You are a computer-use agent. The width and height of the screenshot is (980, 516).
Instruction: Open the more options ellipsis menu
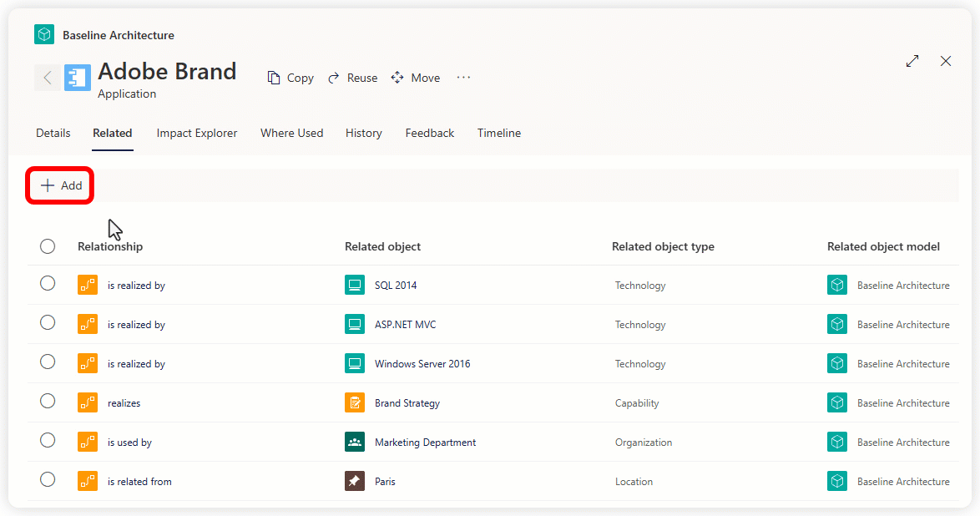click(x=463, y=77)
